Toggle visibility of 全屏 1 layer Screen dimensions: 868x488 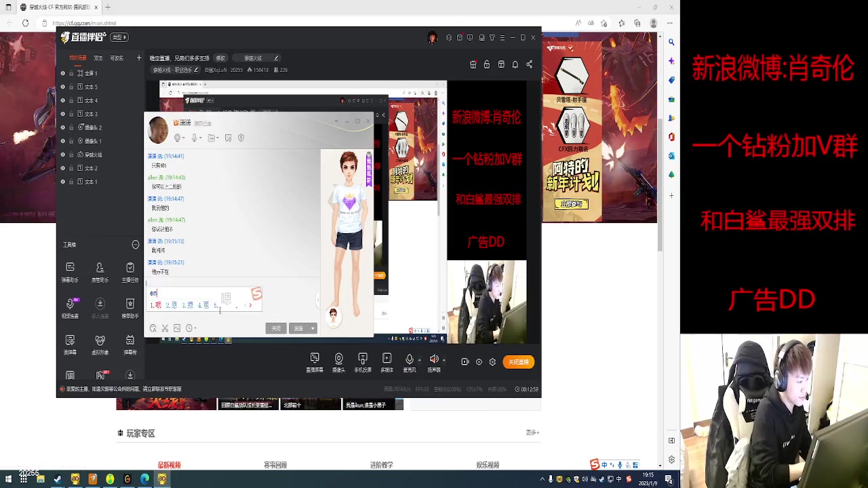pos(63,73)
